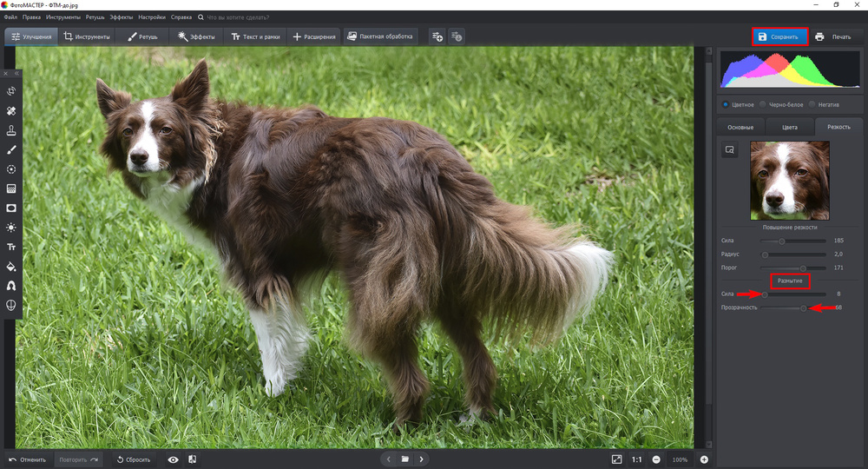This screenshot has height=469, width=868.
Task: Click the blur 'Сила' slider handle
Action: click(x=765, y=294)
